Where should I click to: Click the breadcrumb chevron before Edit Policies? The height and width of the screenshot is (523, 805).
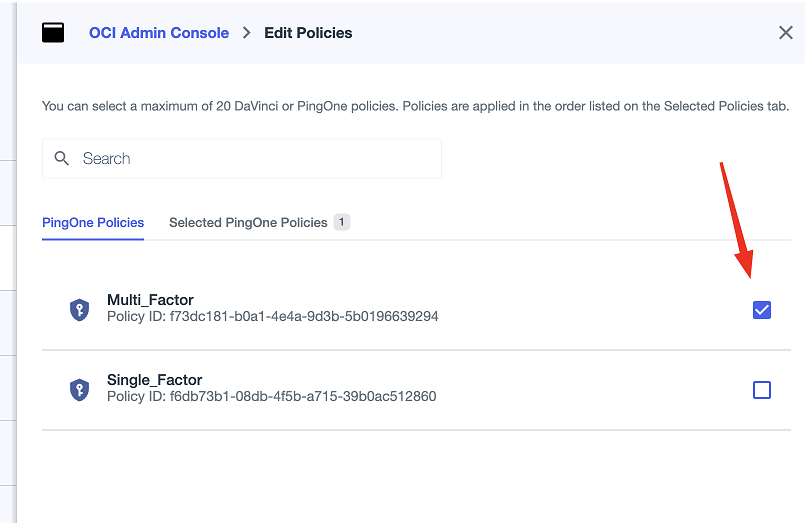click(x=247, y=33)
